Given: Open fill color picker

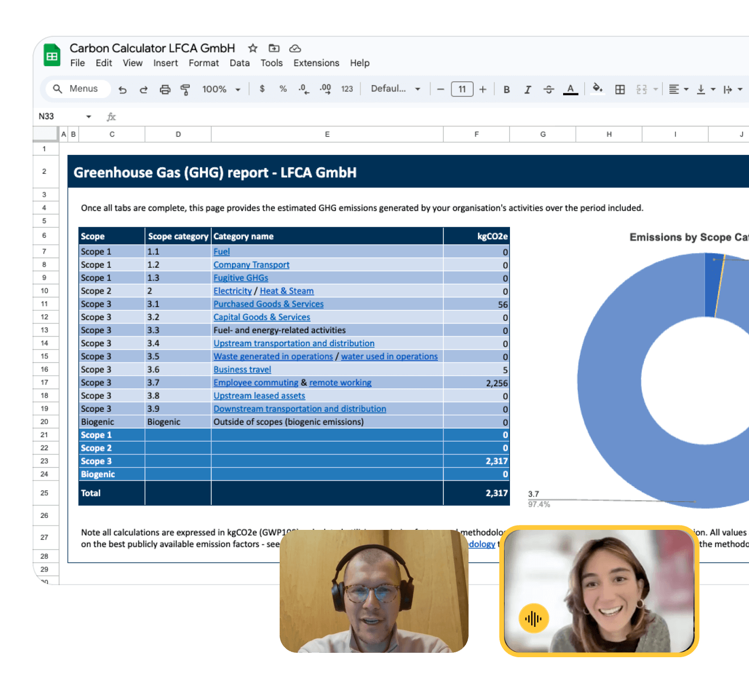Looking at the screenshot, I should tap(597, 89).
